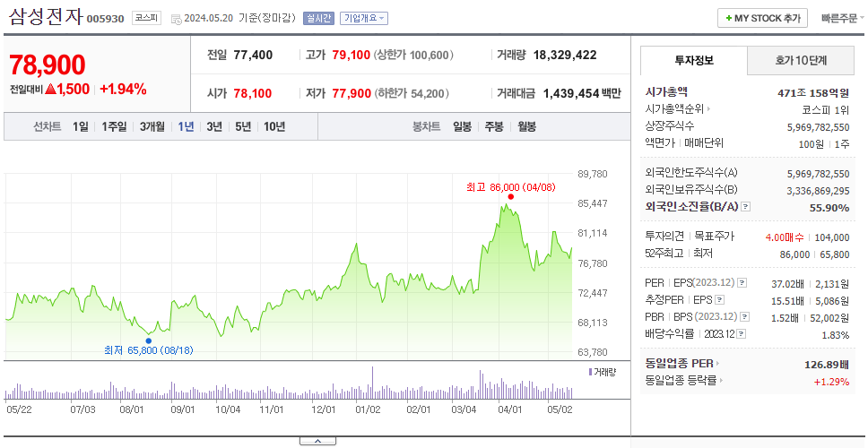This screenshot has height=448, width=868.
Task: Select 1일 line chart period
Action: [81, 126]
